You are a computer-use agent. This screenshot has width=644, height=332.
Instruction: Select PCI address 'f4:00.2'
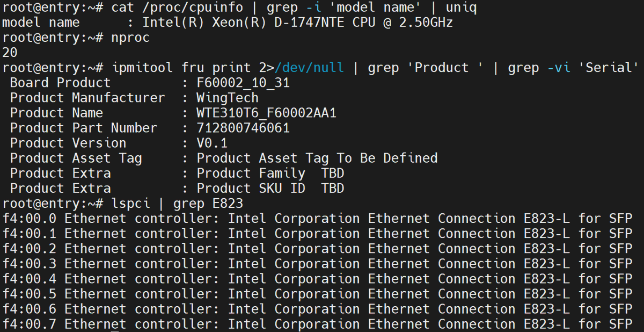pos(30,248)
